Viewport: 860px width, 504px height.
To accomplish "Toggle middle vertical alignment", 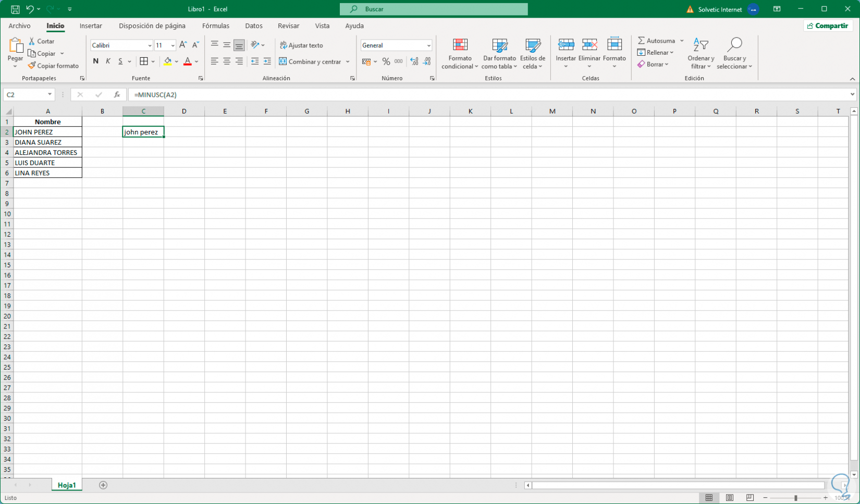I will (x=227, y=45).
